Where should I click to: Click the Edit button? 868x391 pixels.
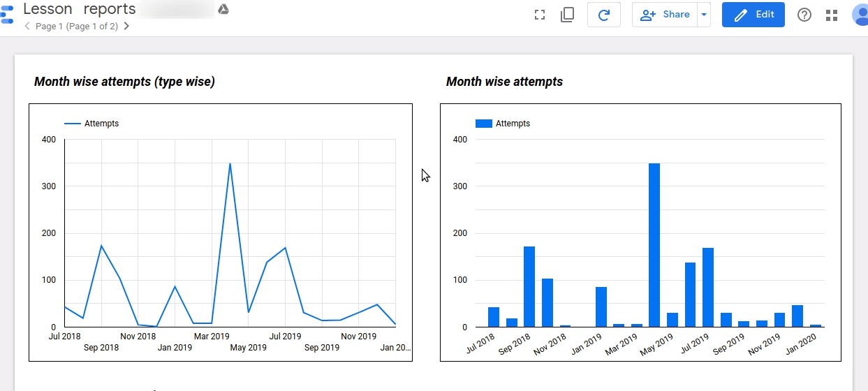pyautogui.click(x=753, y=15)
